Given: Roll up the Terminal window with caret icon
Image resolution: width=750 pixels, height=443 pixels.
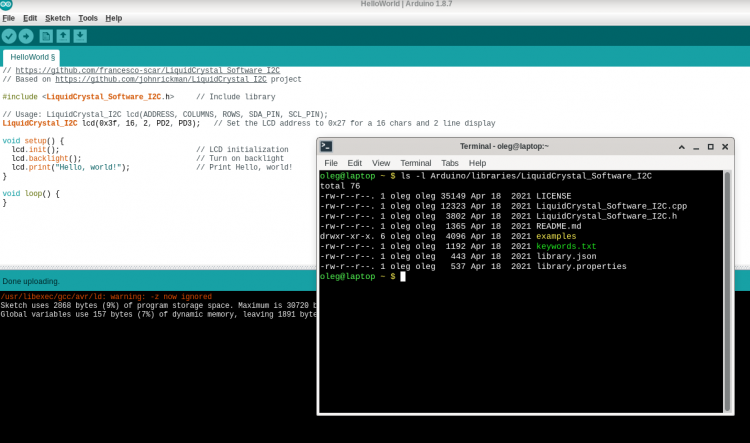Looking at the screenshot, I should [682, 147].
